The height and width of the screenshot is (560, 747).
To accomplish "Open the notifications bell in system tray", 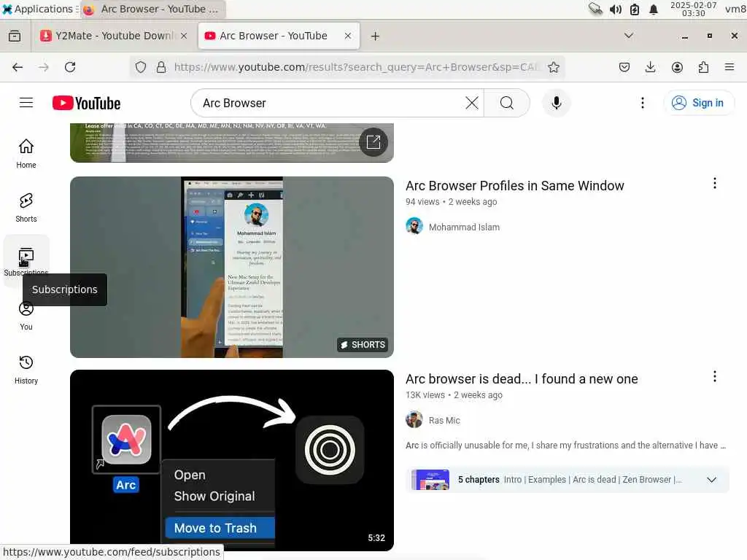I will [x=654, y=9].
